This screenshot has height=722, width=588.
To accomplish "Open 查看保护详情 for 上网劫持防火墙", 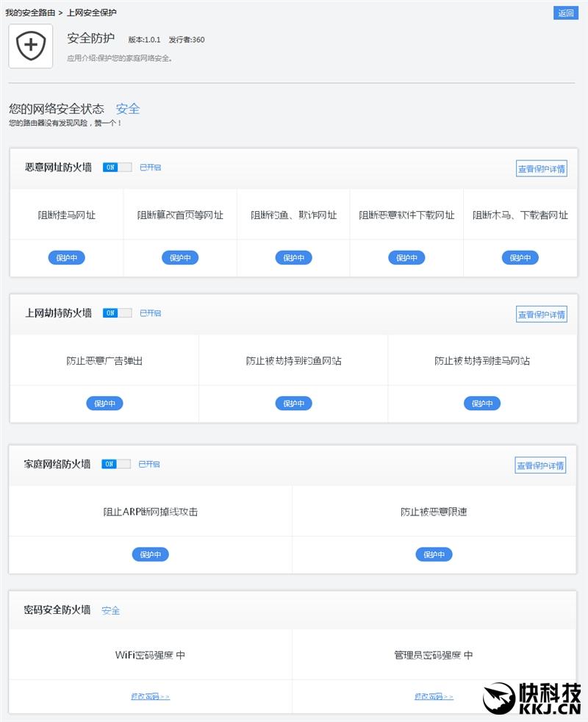I will (540, 314).
